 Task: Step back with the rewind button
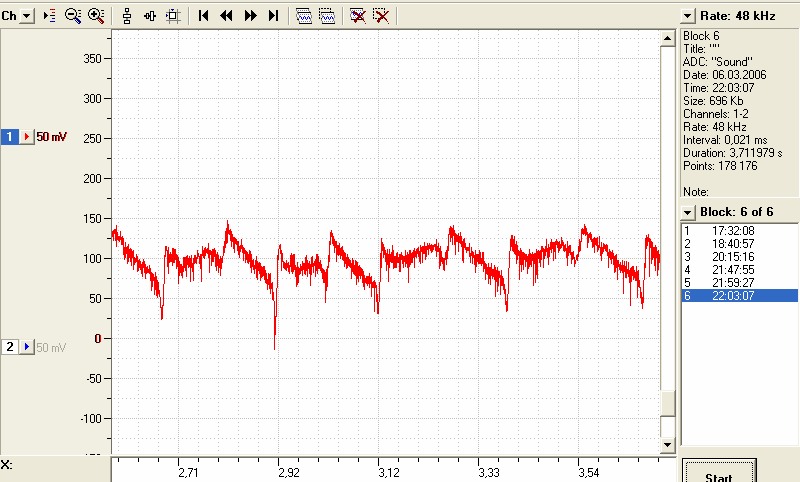pos(226,16)
